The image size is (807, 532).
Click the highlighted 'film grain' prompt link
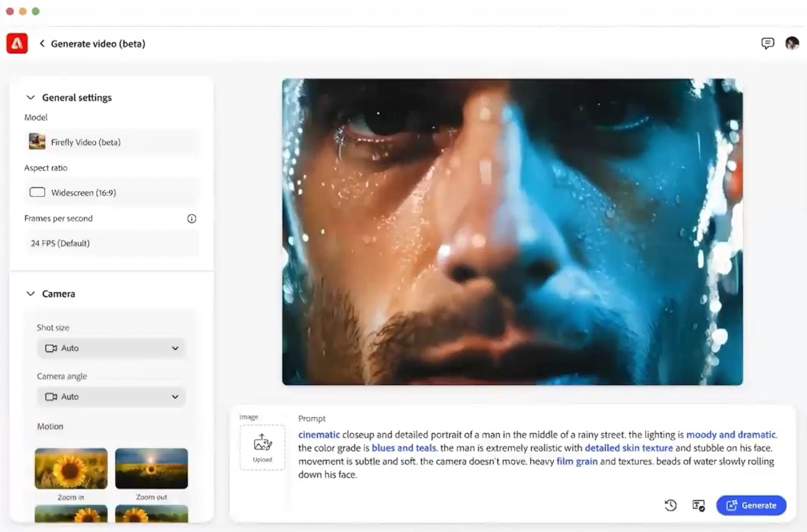coord(577,461)
